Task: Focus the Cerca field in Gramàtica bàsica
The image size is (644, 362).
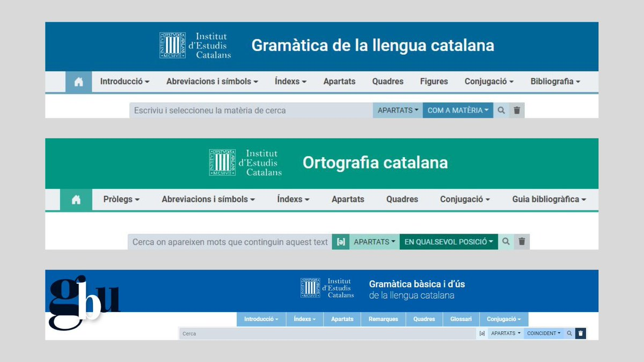Action: point(327,334)
